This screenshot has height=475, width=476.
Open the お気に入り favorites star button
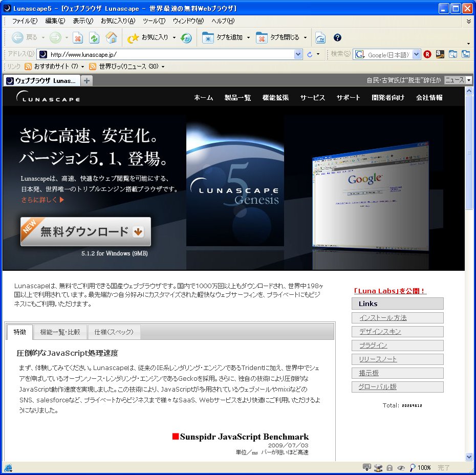pos(148,38)
